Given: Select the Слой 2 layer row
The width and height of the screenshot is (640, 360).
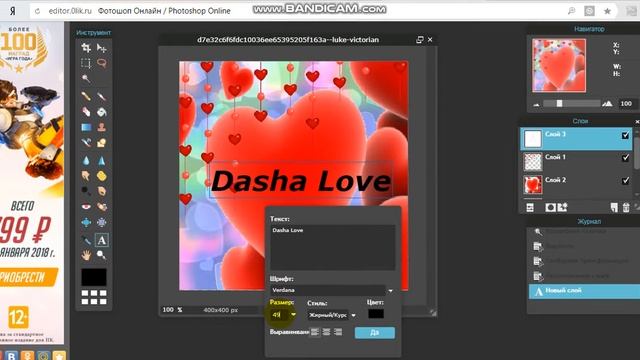Looking at the screenshot, I should pyautogui.click(x=576, y=184).
